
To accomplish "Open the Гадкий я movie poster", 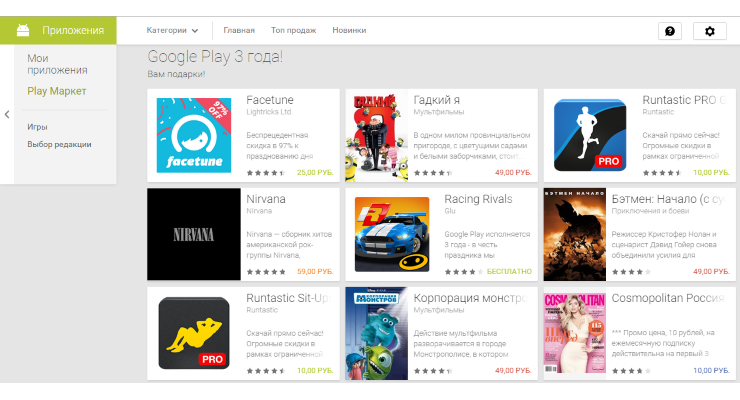I will click(x=377, y=135).
